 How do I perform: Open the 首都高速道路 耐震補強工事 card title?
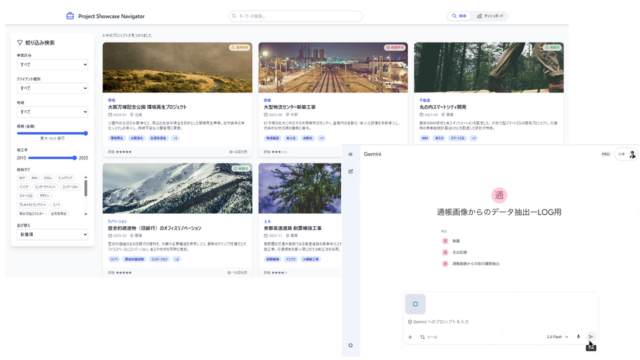(x=293, y=228)
